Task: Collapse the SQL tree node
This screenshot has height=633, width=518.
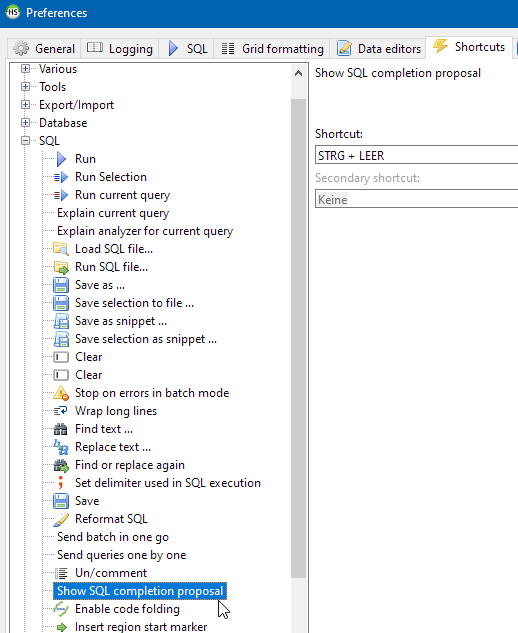Action: click(25, 141)
